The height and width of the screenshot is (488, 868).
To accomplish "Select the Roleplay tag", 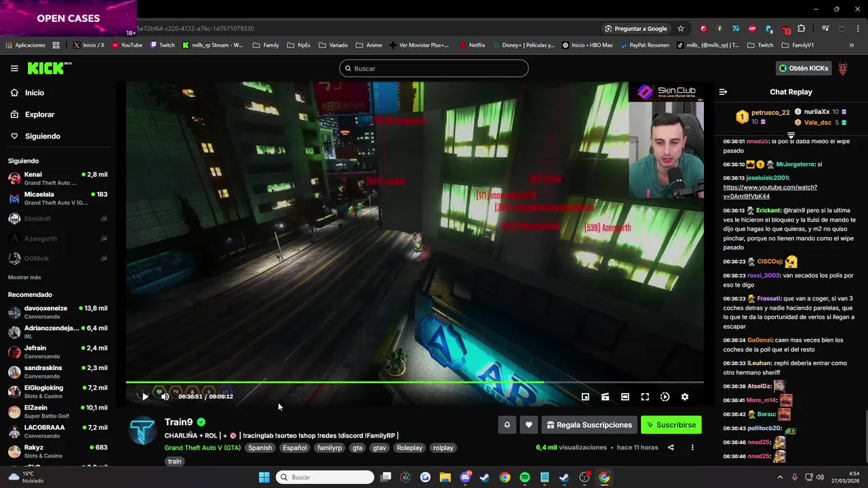I will click(x=410, y=448).
